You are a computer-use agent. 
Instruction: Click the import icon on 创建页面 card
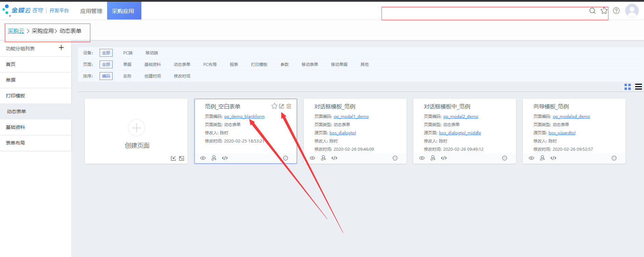pyautogui.click(x=173, y=158)
